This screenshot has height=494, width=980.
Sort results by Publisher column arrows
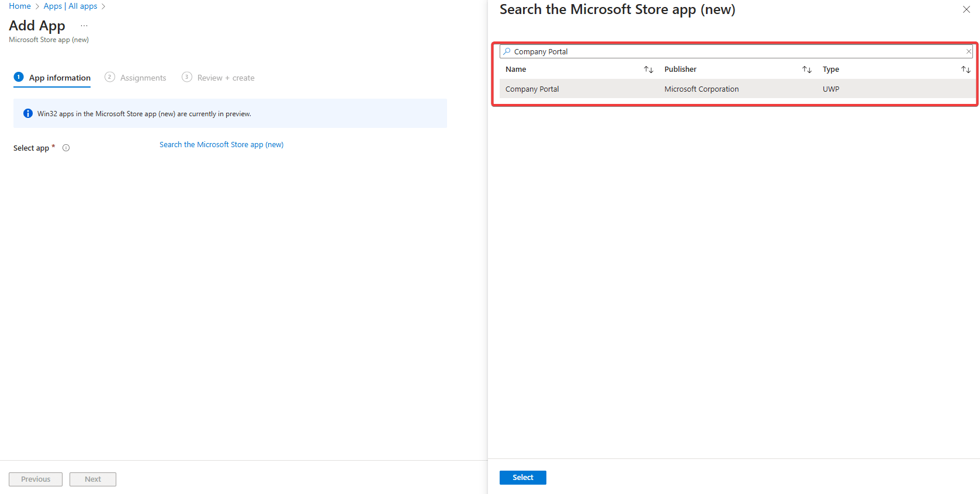click(x=806, y=69)
